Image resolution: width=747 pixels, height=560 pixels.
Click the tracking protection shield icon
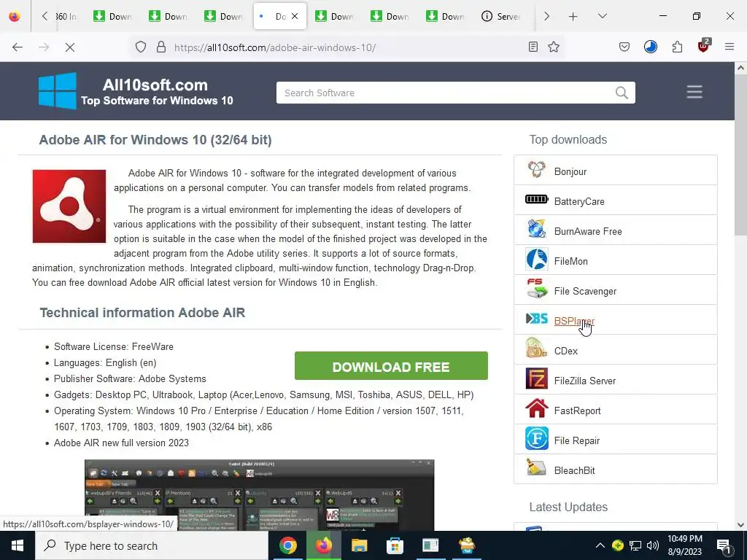pos(141,47)
